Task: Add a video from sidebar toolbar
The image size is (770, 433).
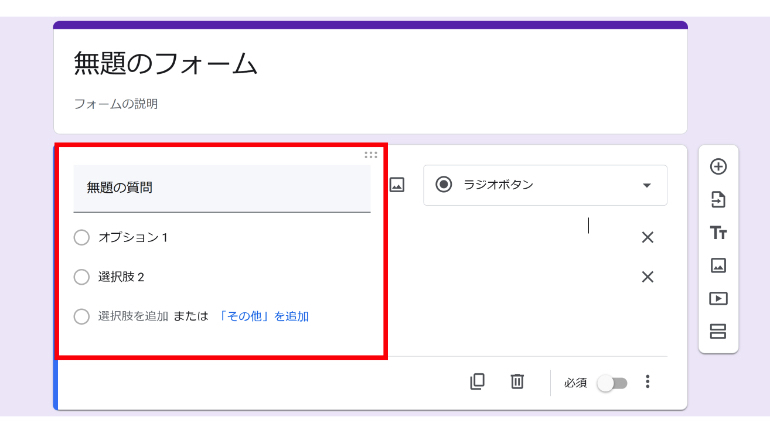Action: point(718,298)
